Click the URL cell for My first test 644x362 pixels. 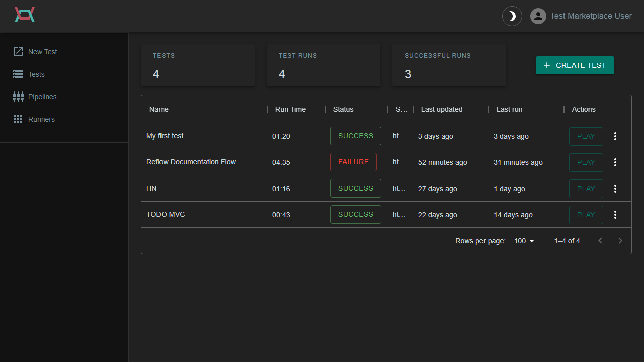[399, 136]
